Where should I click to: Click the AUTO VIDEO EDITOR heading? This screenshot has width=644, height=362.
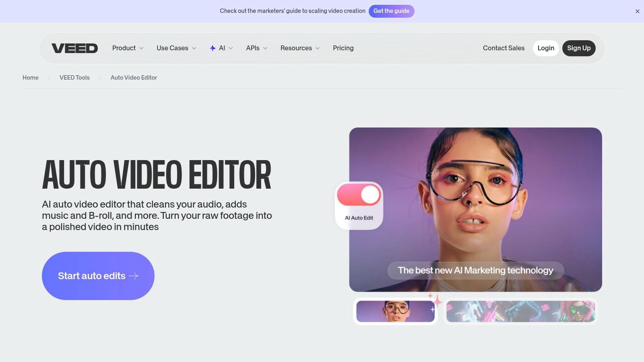pyautogui.click(x=157, y=175)
